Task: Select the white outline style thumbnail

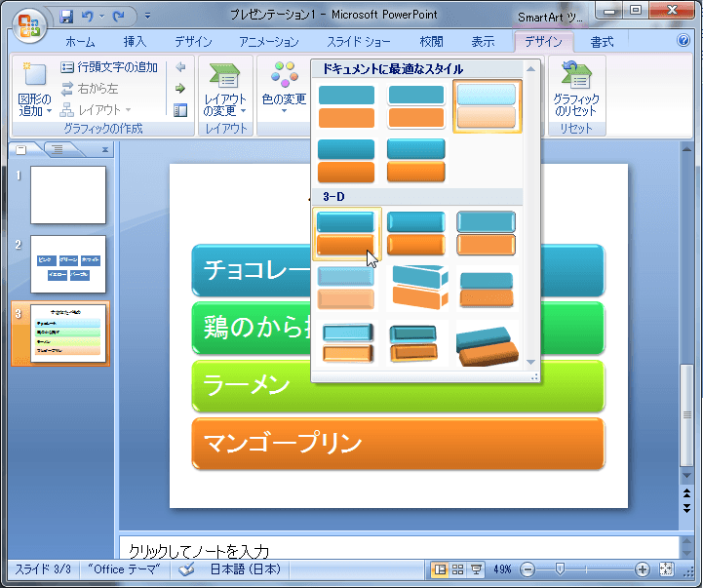Action: [416, 106]
